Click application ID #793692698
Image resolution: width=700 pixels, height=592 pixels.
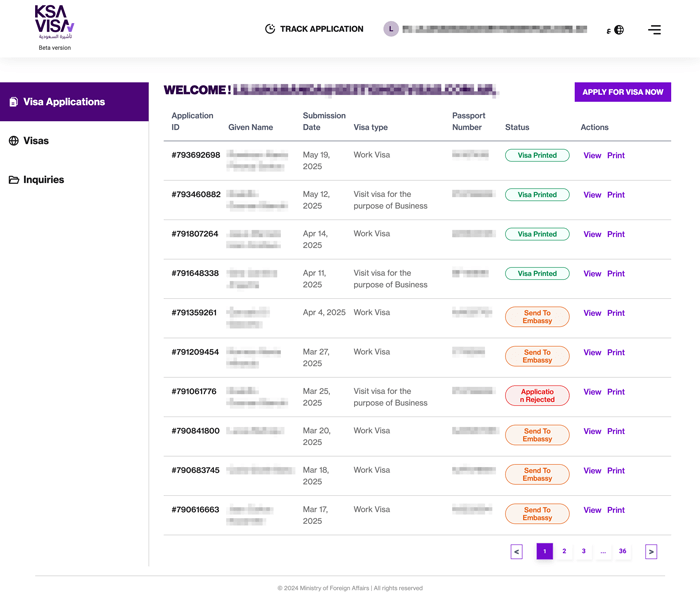point(196,155)
